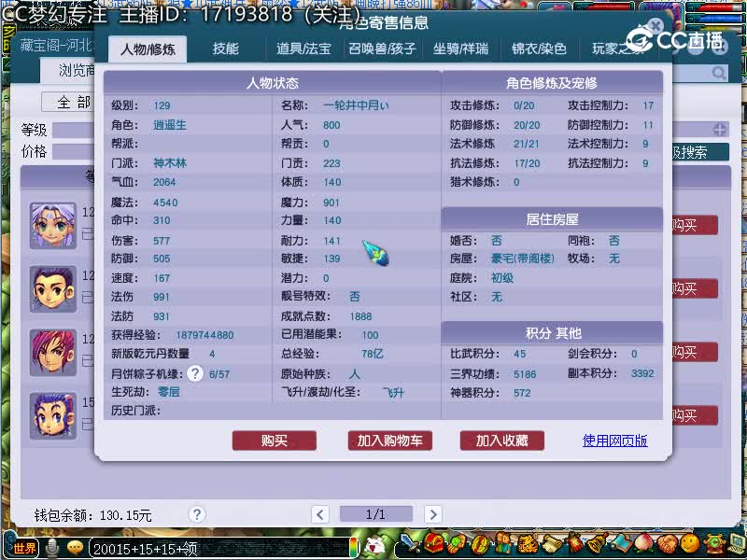
Task: Click the orange tiger pet icon
Action: click(528, 544)
